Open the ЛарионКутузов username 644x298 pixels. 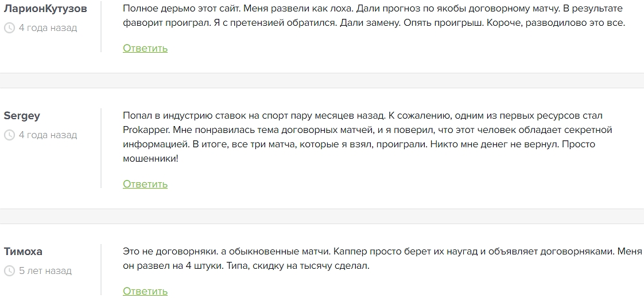coord(46,9)
